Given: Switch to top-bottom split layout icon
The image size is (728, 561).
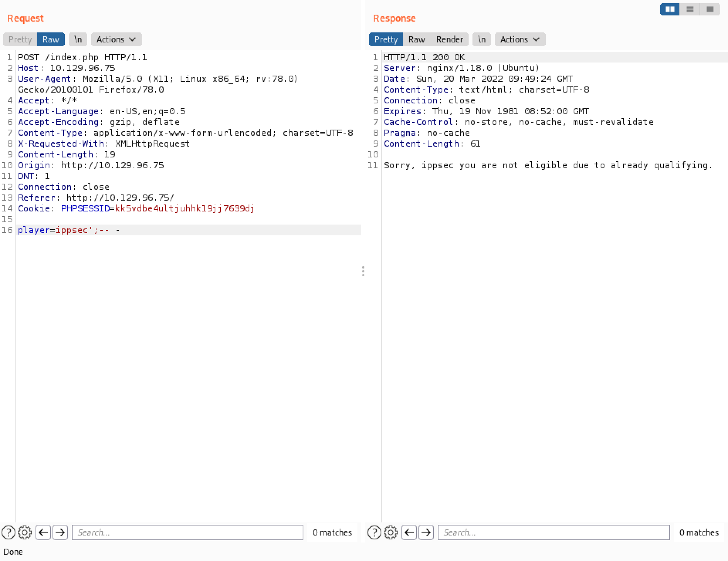Looking at the screenshot, I should (690, 9).
